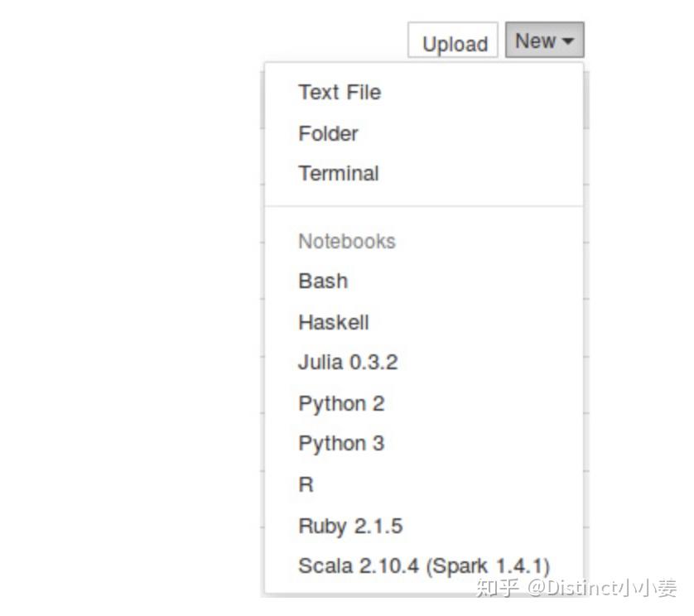Create a new Folder
Screen dimensions: 694x616
pyautogui.click(x=327, y=133)
